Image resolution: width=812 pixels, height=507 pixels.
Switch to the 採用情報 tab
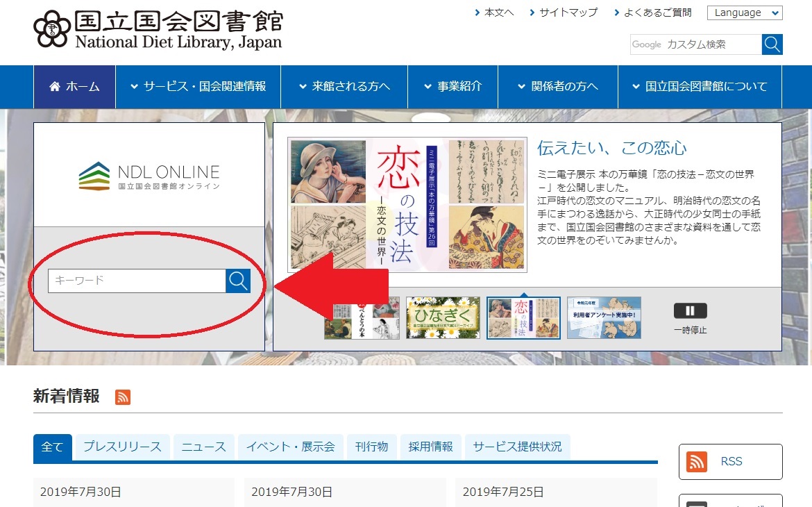coord(431,447)
